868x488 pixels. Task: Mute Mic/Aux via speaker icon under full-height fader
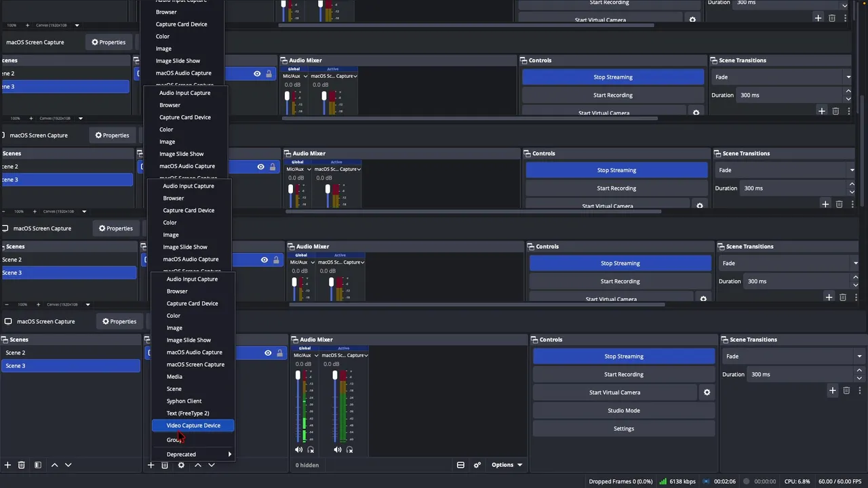pos(298,449)
